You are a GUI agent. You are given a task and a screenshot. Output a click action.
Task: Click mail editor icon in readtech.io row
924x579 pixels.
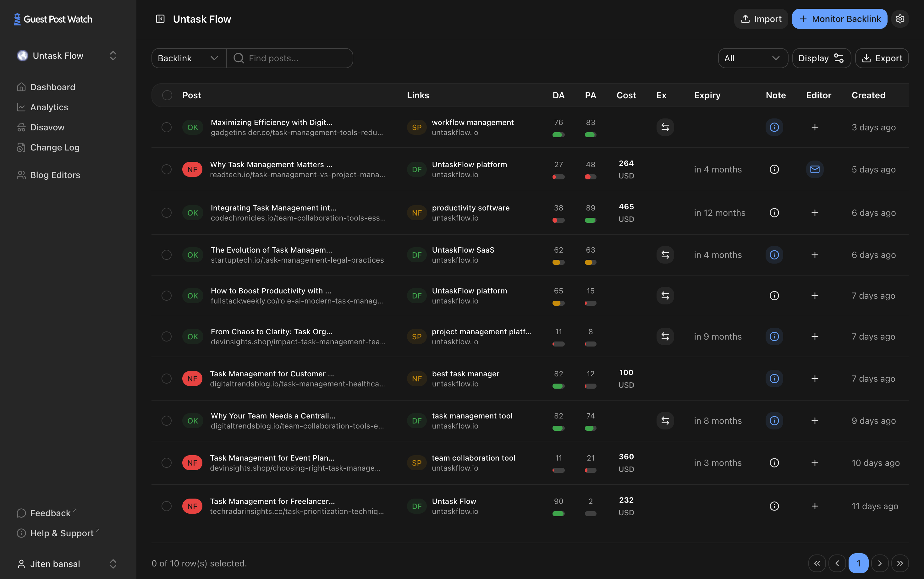point(815,169)
